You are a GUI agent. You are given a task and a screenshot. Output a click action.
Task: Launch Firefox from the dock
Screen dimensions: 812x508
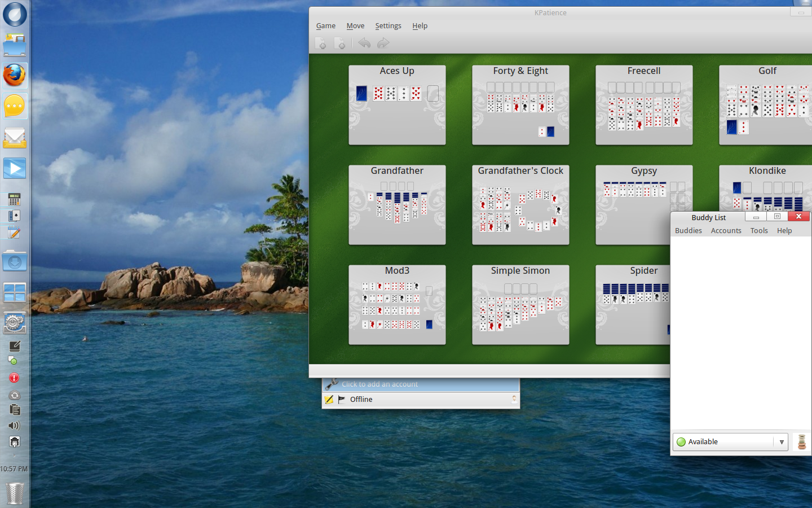click(15, 75)
